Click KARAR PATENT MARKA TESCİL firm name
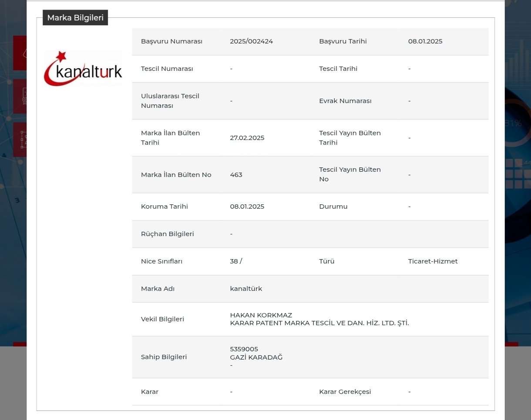The width and height of the screenshot is (531, 420). point(319,323)
